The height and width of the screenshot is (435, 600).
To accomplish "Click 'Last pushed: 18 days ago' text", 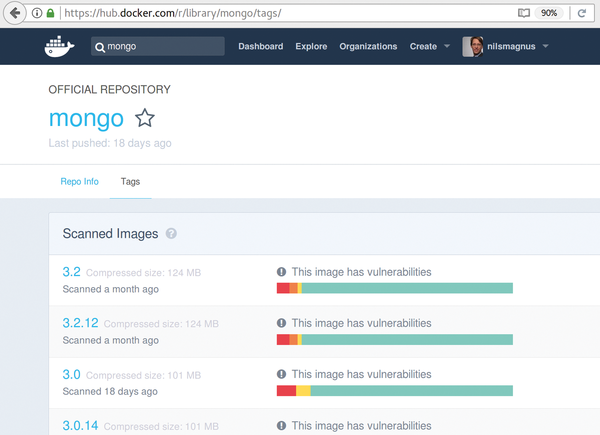I will 110,143.
